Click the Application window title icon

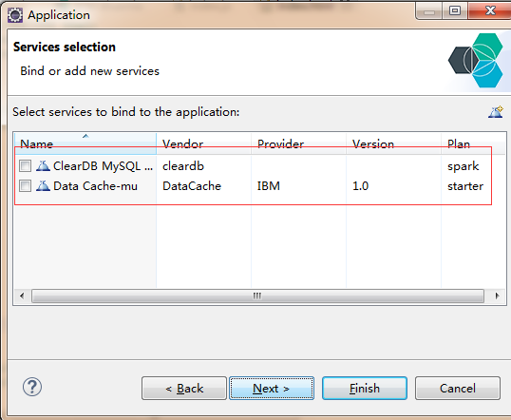click(15, 15)
